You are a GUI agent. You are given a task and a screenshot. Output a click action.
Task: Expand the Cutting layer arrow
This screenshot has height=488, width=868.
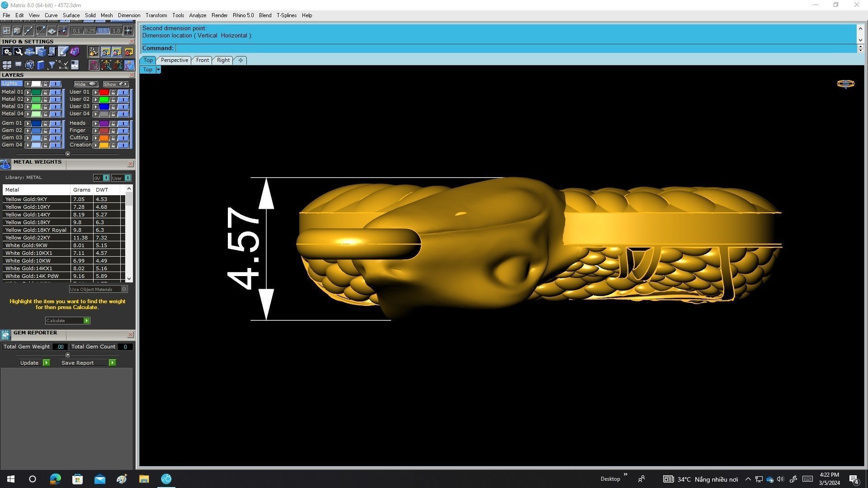coord(95,138)
